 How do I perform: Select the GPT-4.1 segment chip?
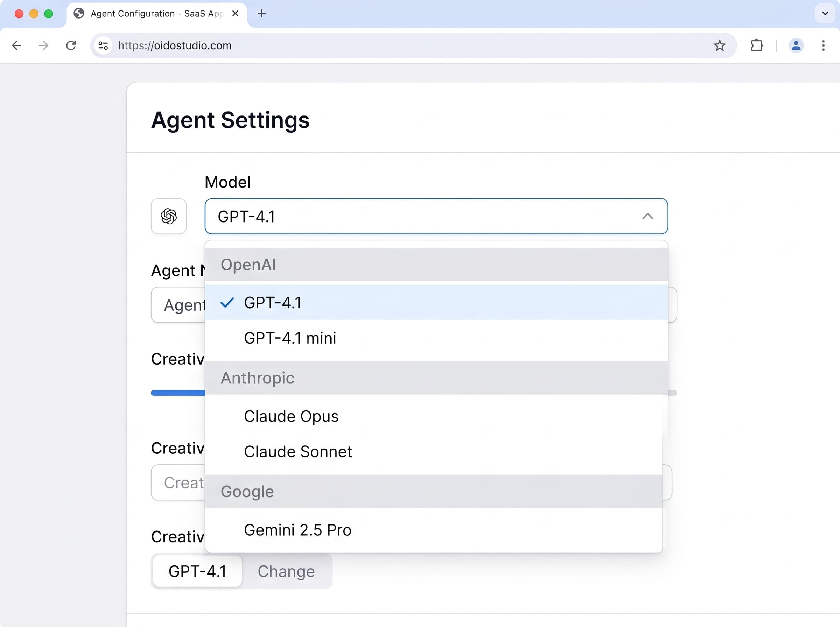coord(197,571)
